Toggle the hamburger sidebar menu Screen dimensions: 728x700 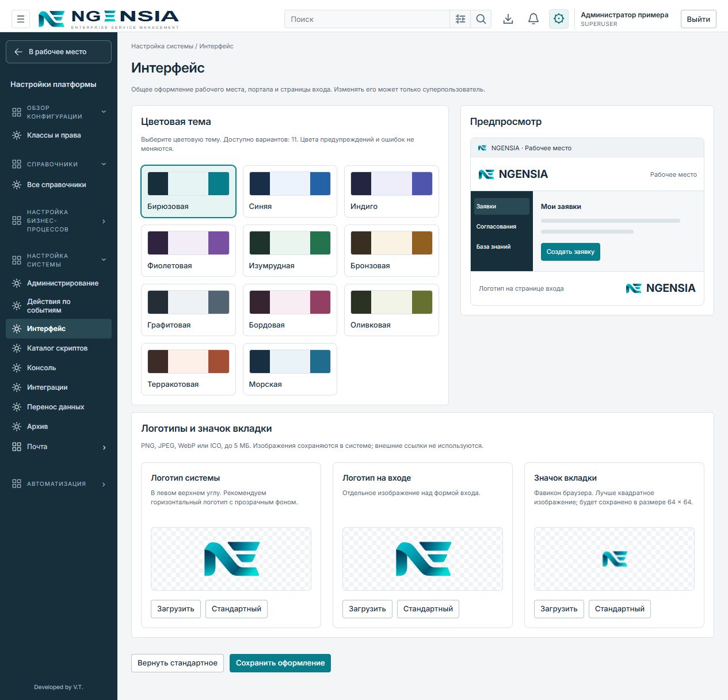(21, 19)
